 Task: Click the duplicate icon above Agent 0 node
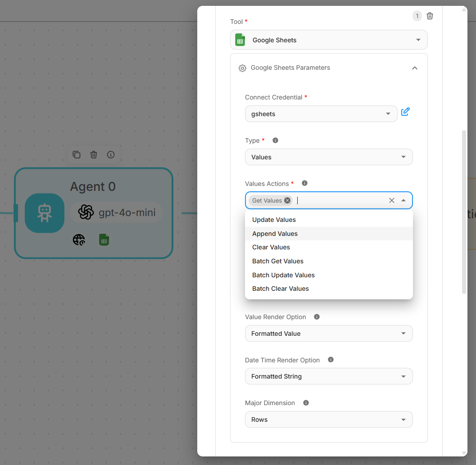click(x=77, y=155)
